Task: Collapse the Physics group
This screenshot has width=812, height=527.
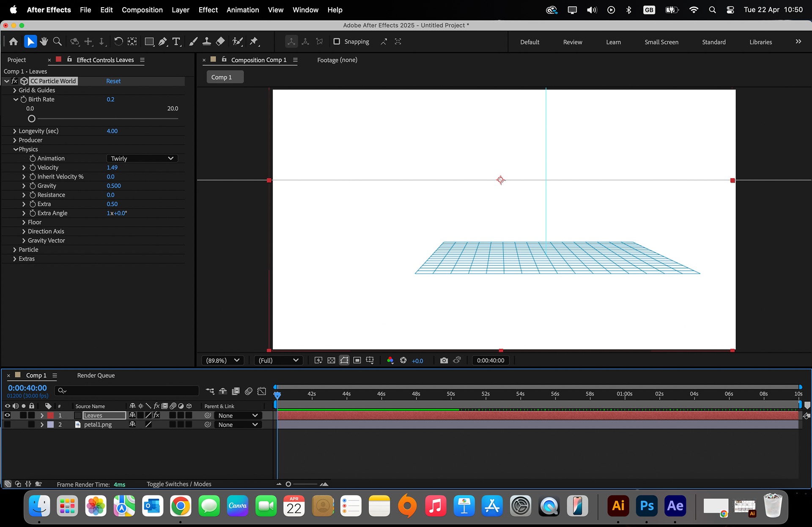Action: pyautogui.click(x=16, y=150)
